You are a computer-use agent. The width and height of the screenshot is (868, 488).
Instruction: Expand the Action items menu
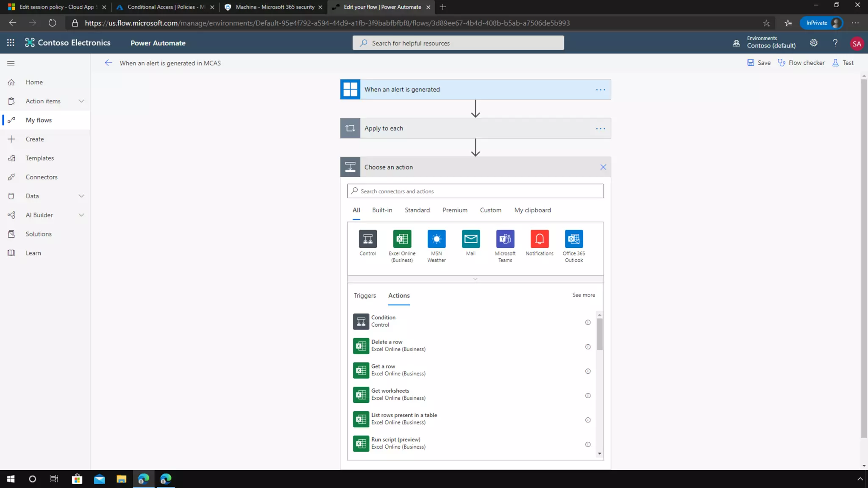point(81,101)
